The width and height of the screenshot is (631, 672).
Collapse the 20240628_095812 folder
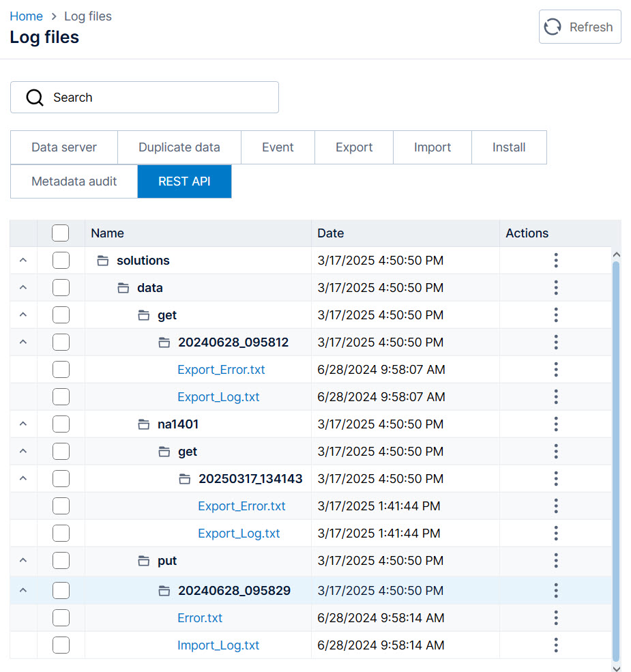click(x=23, y=342)
